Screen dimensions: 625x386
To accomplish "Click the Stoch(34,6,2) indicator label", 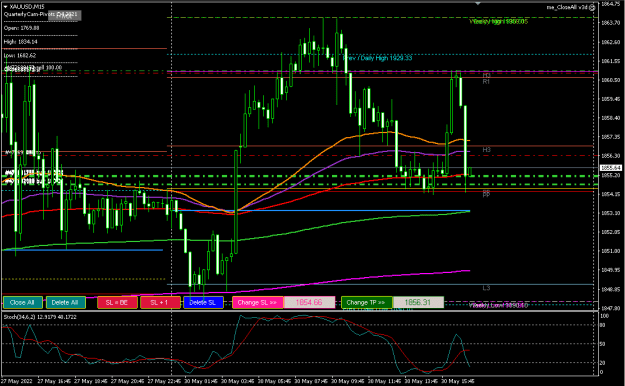I will click(40, 317).
